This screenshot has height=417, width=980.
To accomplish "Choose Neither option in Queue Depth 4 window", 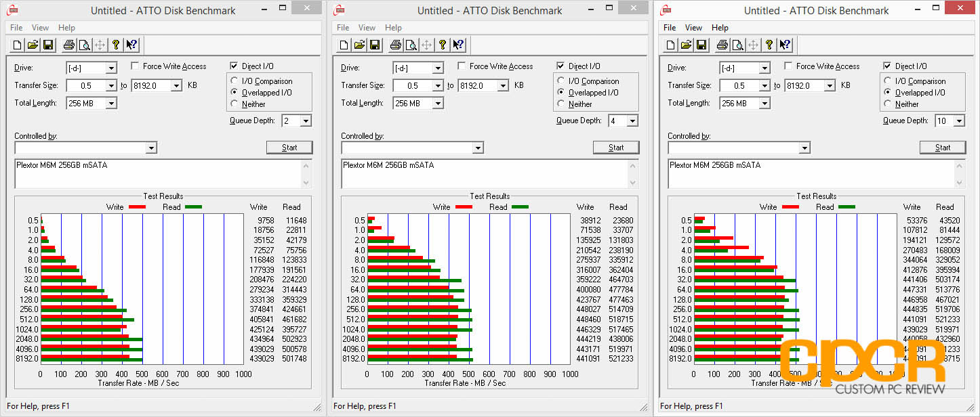I will point(561,104).
